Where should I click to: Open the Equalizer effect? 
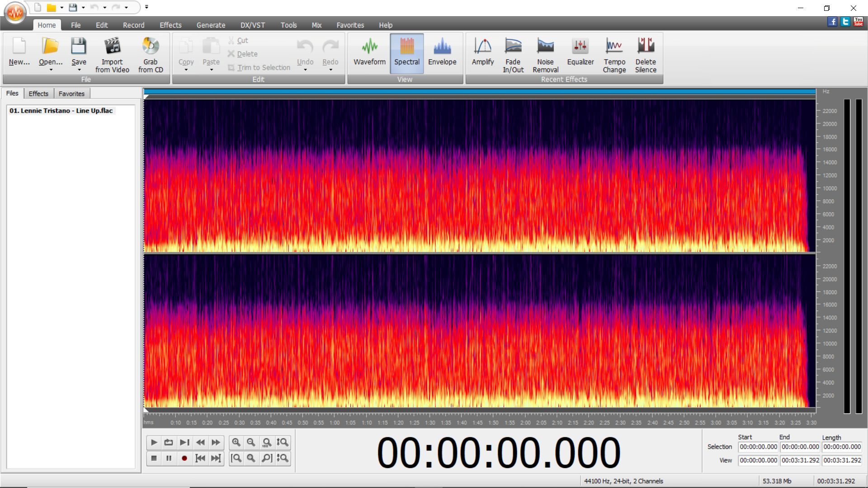point(580,53)
